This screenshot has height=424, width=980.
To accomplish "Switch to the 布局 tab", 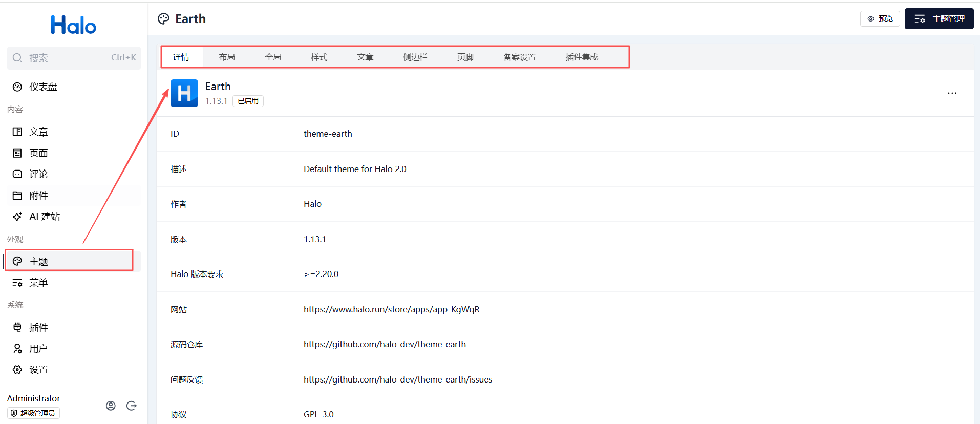I will tap(227, 57).
